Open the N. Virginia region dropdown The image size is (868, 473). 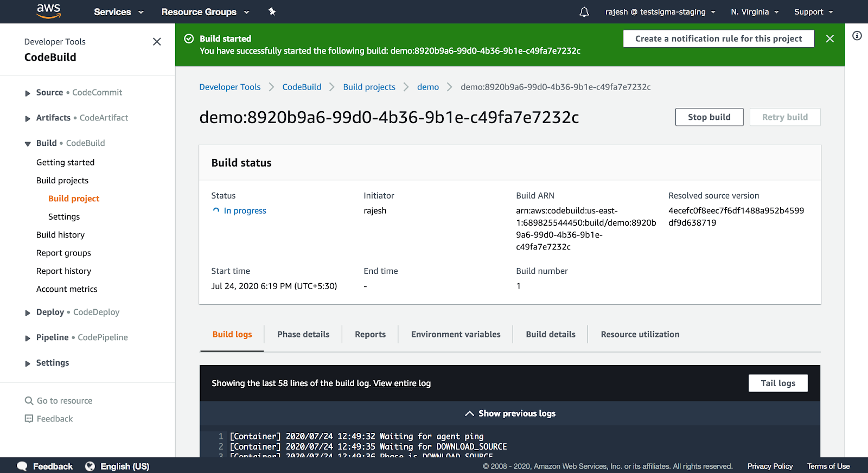pos(755,12)
